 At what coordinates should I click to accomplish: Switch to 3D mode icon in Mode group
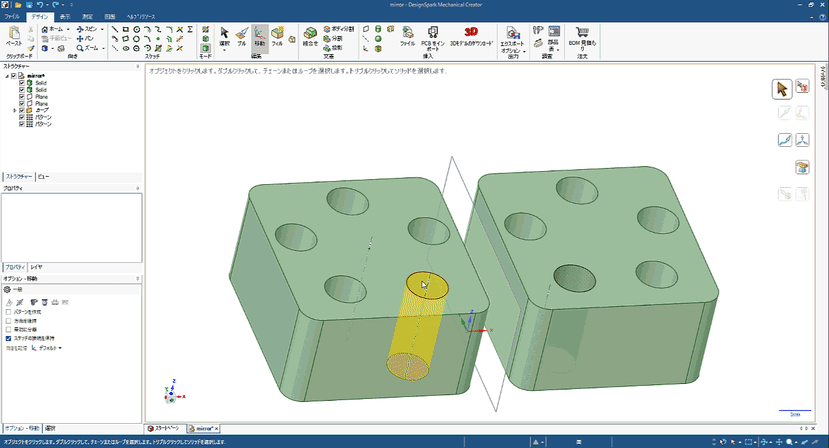click(205, 48)
